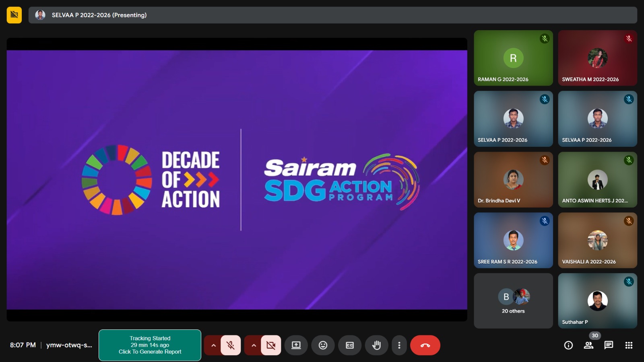This screenshot has width=644, height=362.
Task: Select Dr. Brindha Devi V participant tile
Action: click(513, 179)
